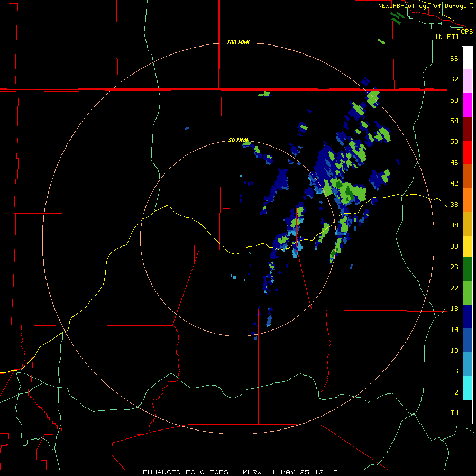
Task: Click the '50' legend value
Action: tap(454, 141)
